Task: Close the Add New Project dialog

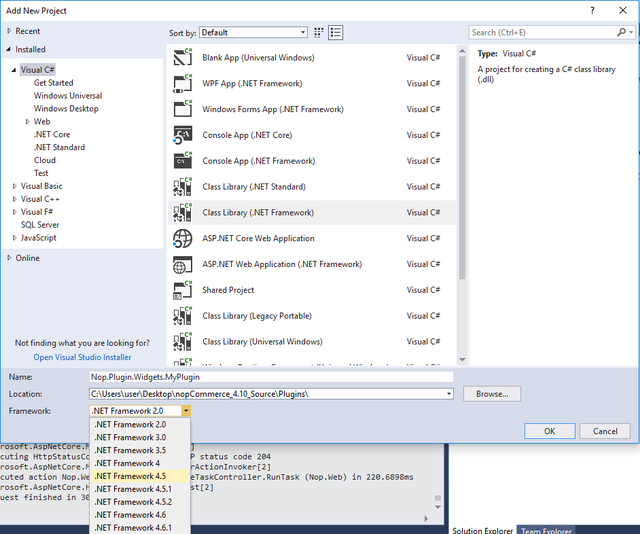Action: pyautogui.click(x=623, y=11)
